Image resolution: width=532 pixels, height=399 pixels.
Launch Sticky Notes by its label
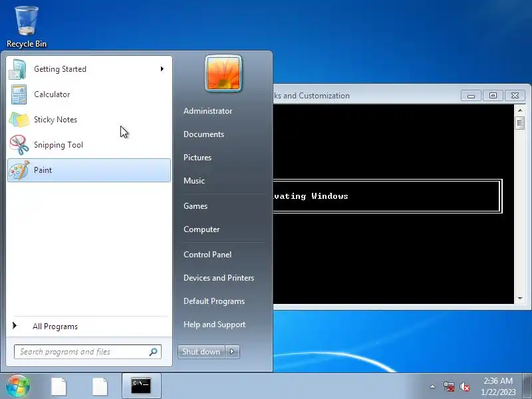[55, 120]
